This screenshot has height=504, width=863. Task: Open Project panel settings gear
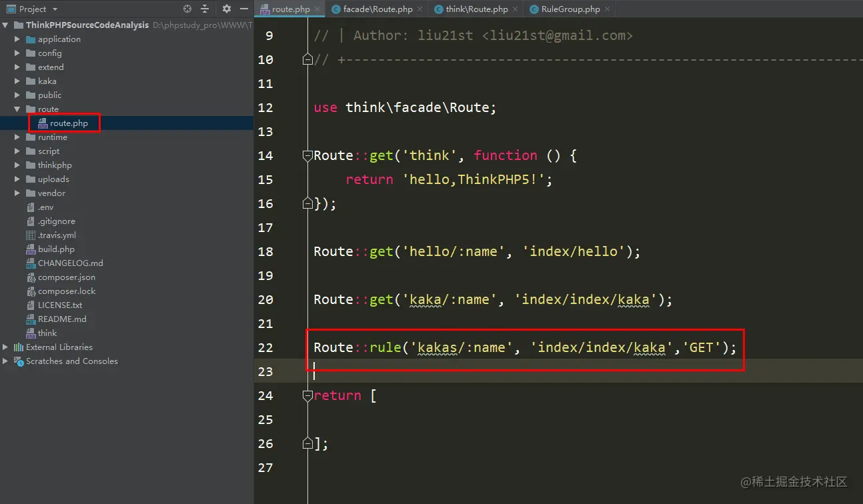227,9
